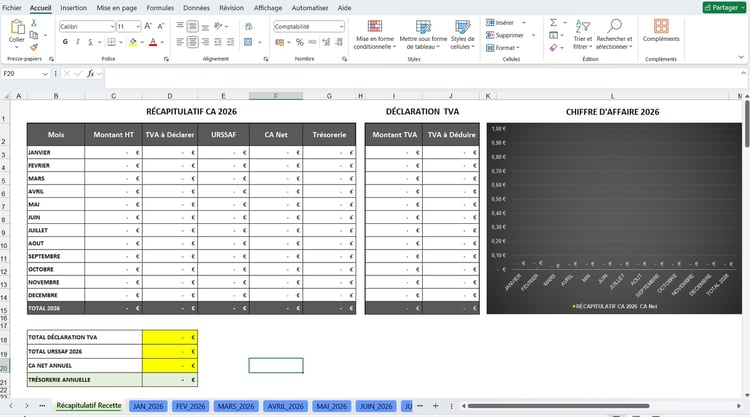Viewport: 750px width, 417px height.
Task: Click the Wrap Text icon
Action: 248,27
